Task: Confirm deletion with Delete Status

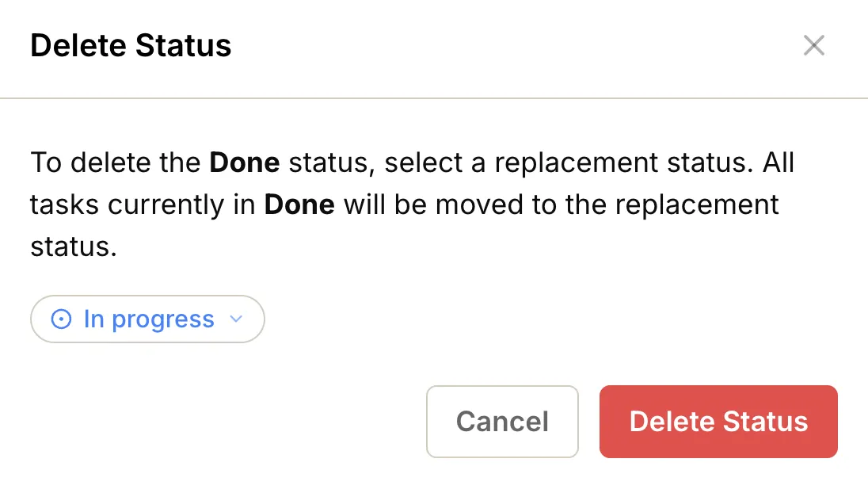Action: pyautogui.click(x=718, y=422)
